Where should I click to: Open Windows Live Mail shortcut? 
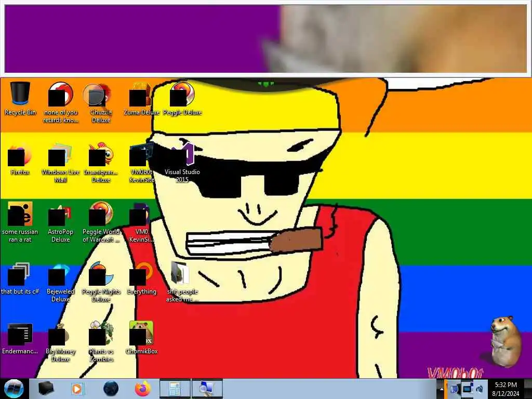(x=61, y=163)
